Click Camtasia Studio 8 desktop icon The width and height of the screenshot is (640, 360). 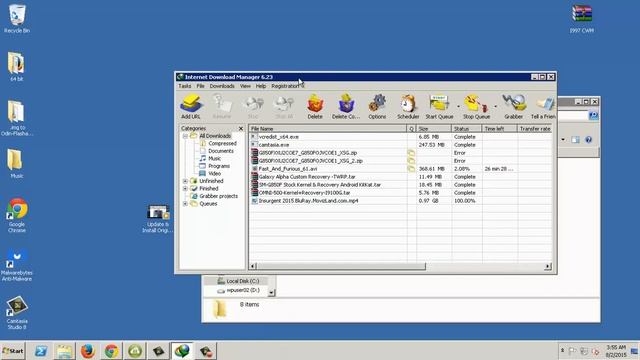tap(17, 313)
